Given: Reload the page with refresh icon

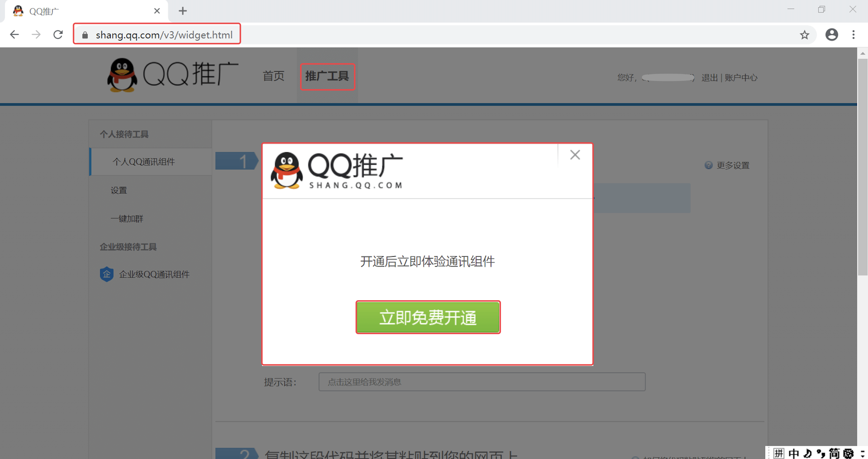Looking at the screenshot, I should 58,34.
